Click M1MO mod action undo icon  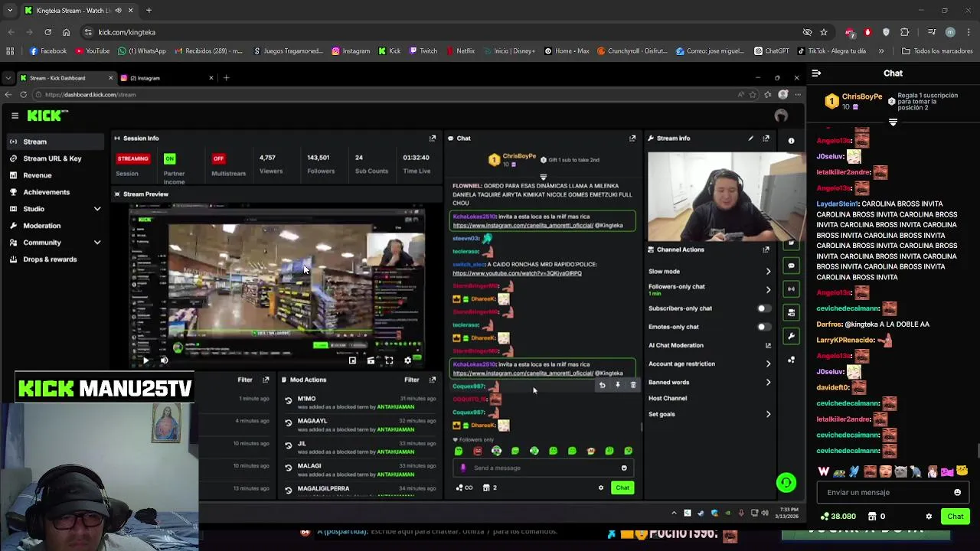click(x=289, y=400)
